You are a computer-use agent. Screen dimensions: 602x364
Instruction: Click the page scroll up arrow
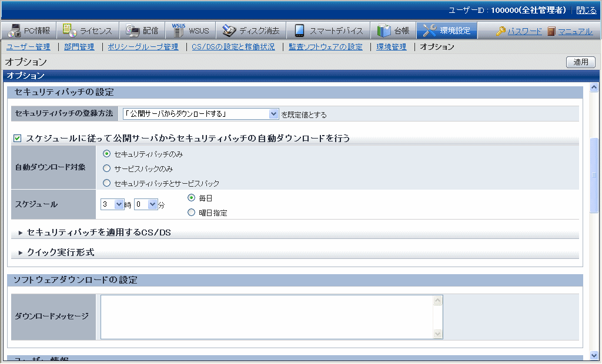(x=594, y=87)
